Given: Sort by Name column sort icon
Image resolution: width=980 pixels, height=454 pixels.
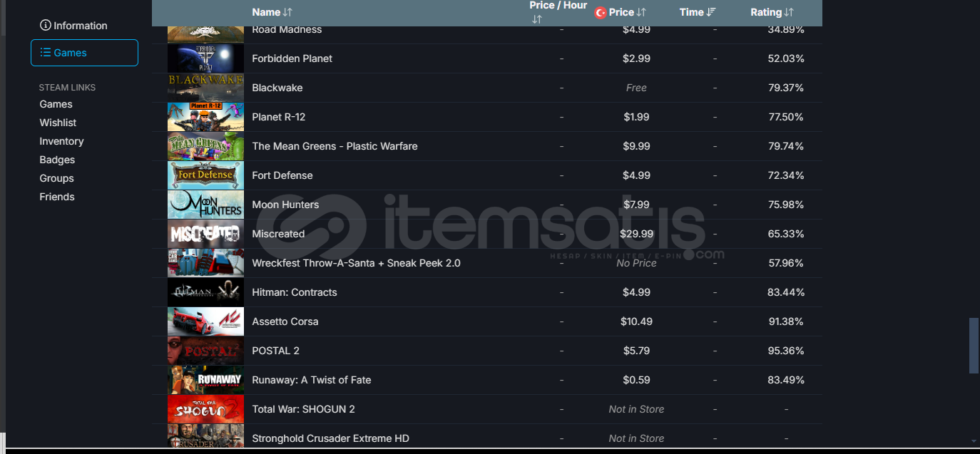Looking at the screenshot, I should tap(287, 12).
